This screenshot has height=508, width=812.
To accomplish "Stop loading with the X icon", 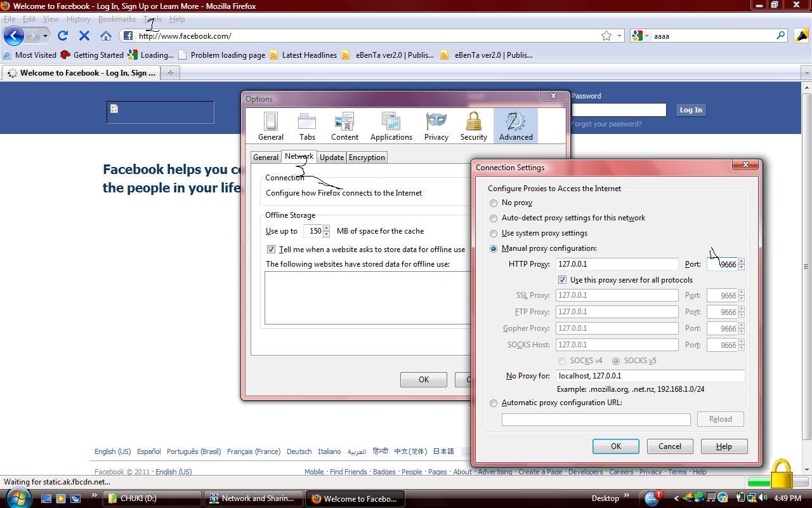I will click(x=84, y=36).
